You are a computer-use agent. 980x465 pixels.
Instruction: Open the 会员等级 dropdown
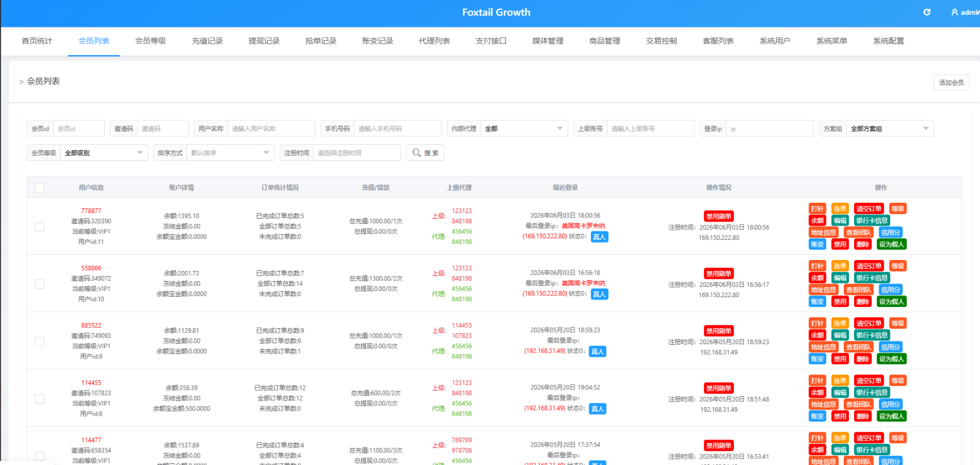click(x=104, y=153)
